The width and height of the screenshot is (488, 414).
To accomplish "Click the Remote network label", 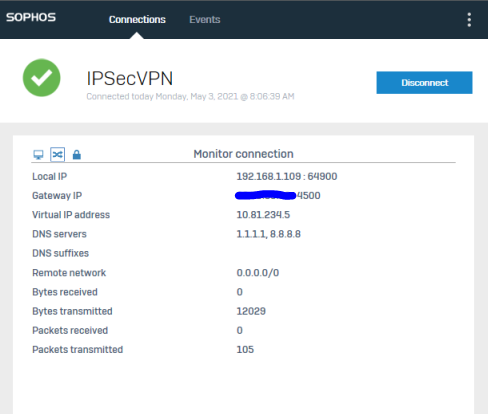I will [x=69, y=273].
